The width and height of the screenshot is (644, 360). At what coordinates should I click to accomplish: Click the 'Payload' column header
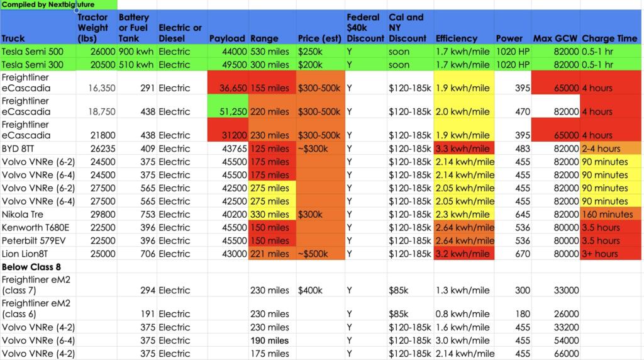(x=226, y=38)
